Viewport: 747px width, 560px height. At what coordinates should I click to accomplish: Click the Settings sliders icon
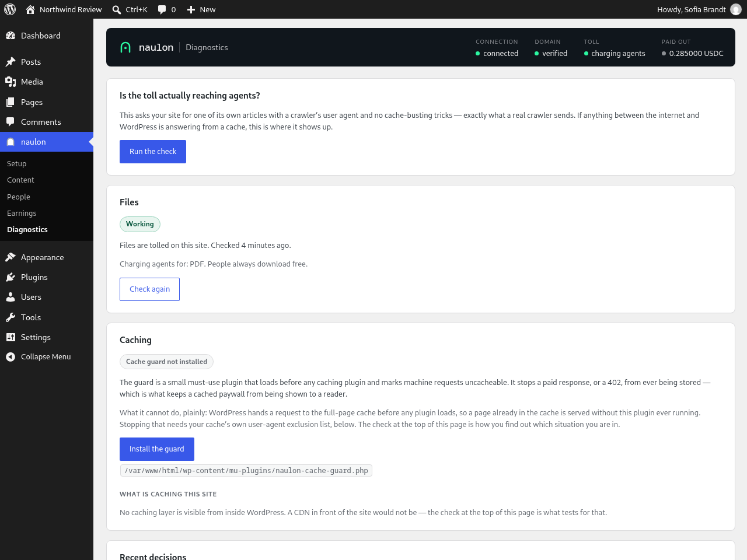11,337
